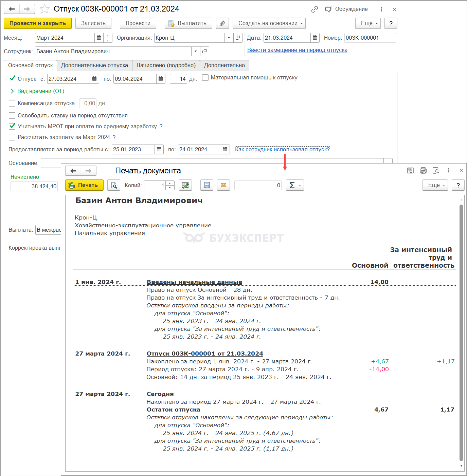The image size is (467, 476).
Task: Open help with the question mark in the vacation toolbar
Action: [x=391, y=23]
